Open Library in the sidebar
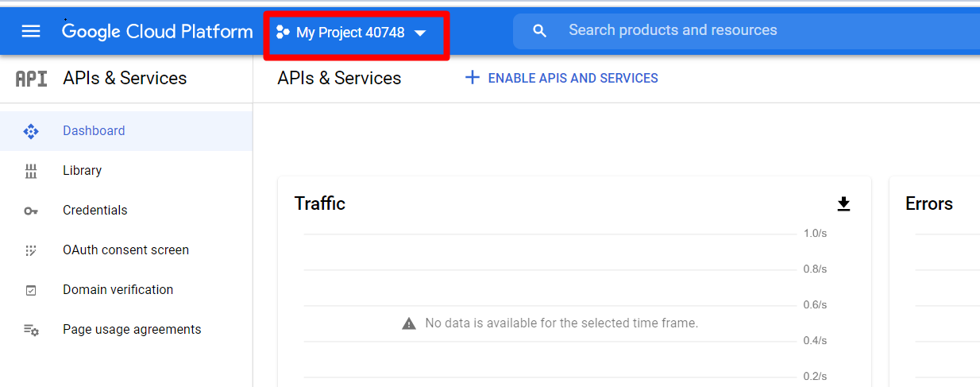The height and width of the screenshot is (387, 980). [126, 171]
